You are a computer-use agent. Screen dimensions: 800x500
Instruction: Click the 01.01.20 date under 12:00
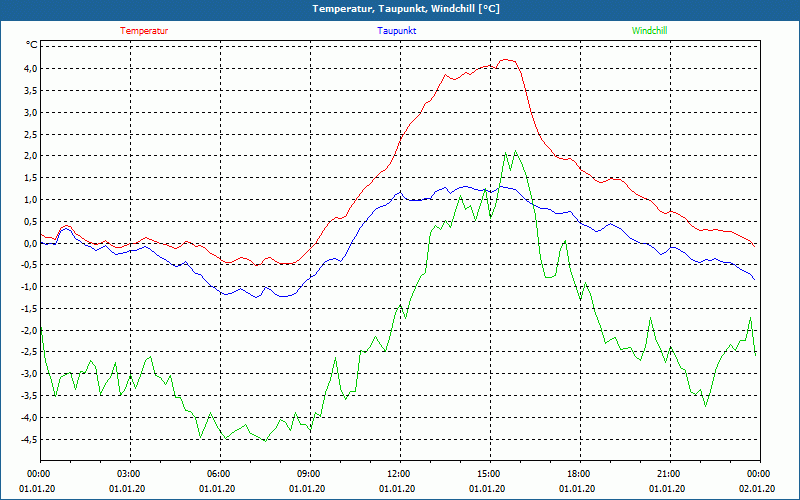click(x=397, y=489)
